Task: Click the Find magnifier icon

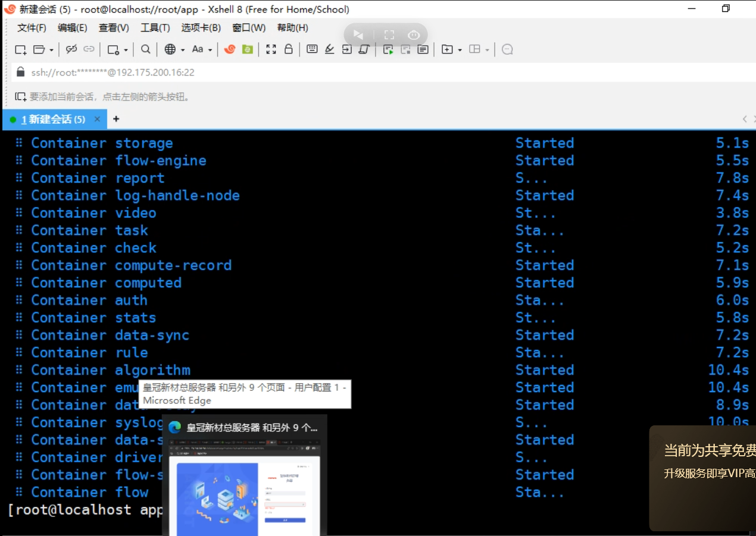Action: coord(146,49)
